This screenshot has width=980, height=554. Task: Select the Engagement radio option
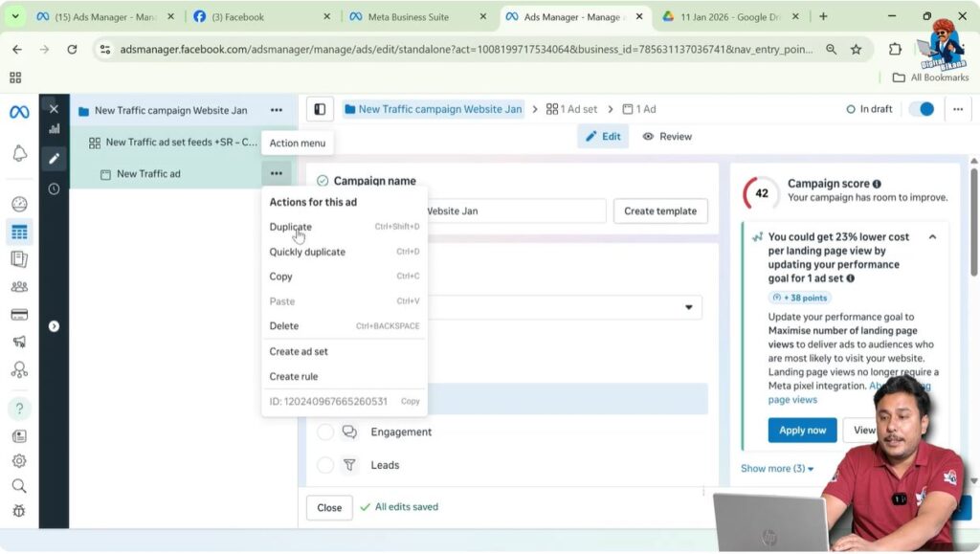tap(325, 432)
